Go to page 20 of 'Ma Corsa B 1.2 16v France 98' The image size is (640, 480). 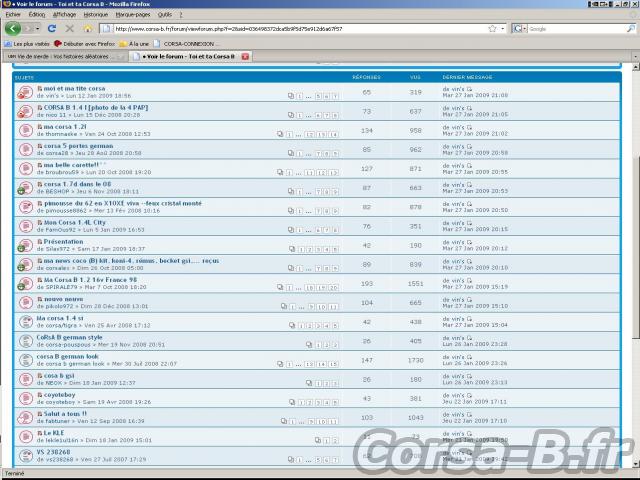tap(334, 287)
